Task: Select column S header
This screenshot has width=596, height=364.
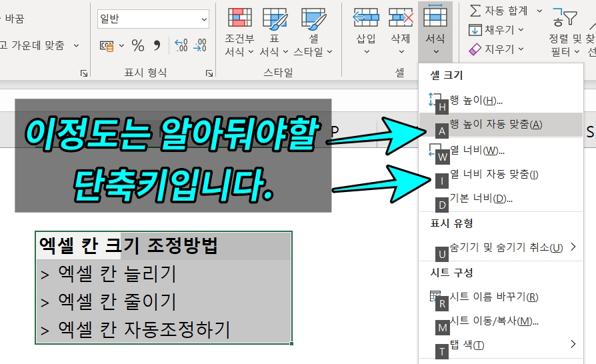Action: [x=589, y=131]
